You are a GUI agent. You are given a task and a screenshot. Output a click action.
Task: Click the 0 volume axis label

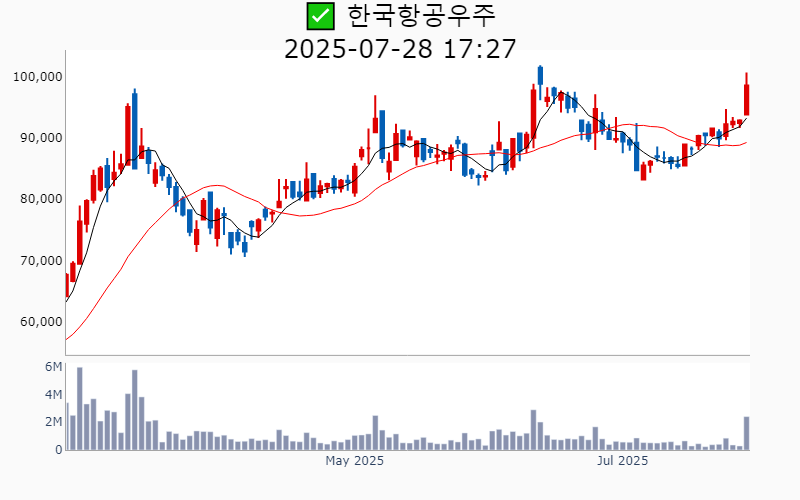pos(59,449)
